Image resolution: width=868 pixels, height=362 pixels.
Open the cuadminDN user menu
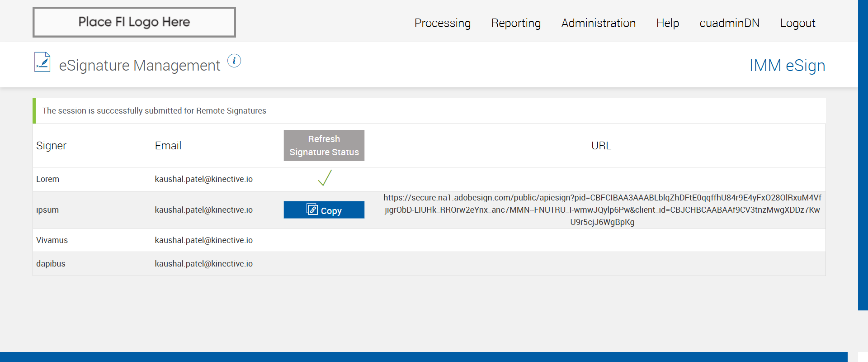coord(729,23)
